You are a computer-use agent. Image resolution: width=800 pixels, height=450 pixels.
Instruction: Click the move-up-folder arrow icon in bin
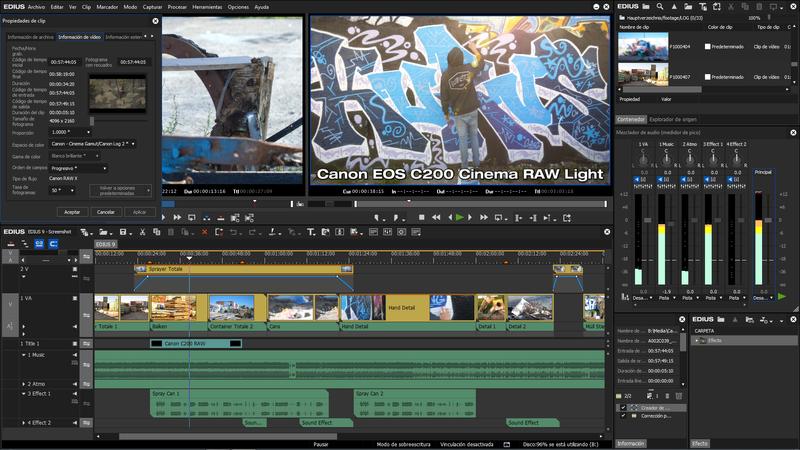tap(674, 7)
